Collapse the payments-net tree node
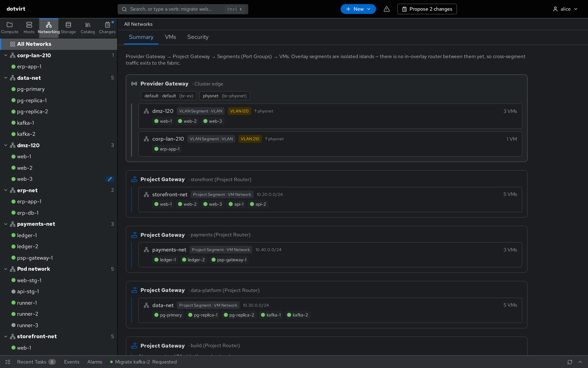Image resolution: width=588 pixels, height=368 pixels. pos(6,224)
